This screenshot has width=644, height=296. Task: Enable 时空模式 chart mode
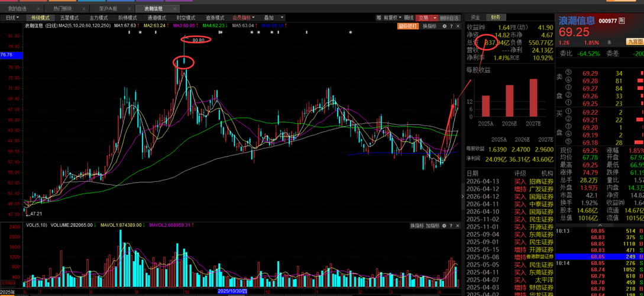[186, 18]
